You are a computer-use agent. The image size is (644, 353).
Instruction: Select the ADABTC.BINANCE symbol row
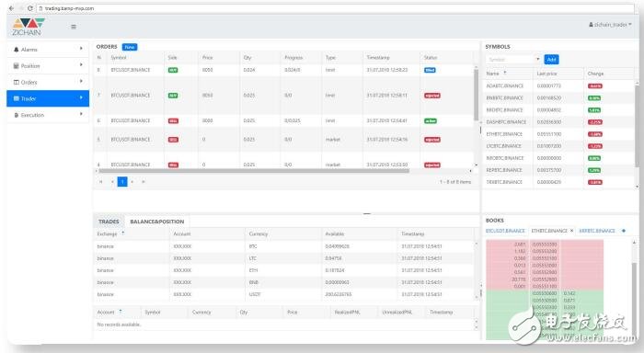pyautogui.click(x=558, y=85)
